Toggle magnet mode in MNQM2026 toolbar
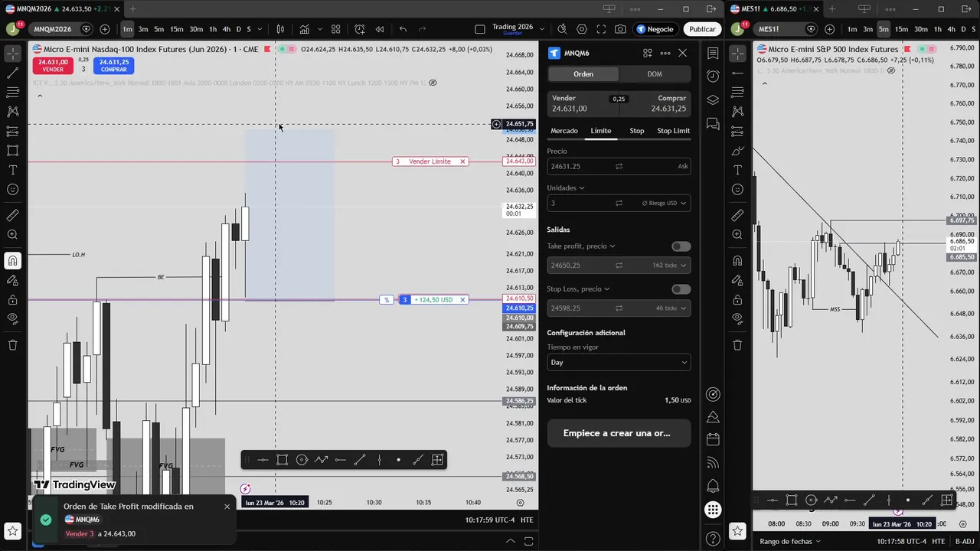The width and height of the screenshot is (980, 551). coord(12,261)
